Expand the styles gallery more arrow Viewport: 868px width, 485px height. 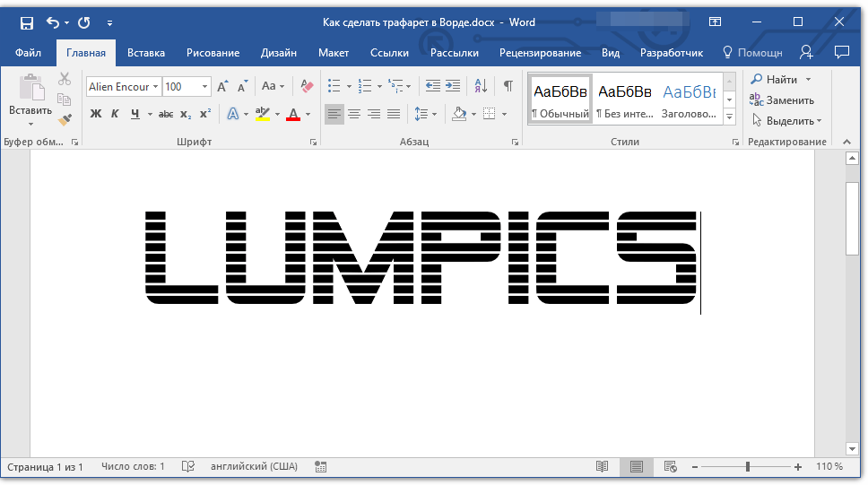730,117
